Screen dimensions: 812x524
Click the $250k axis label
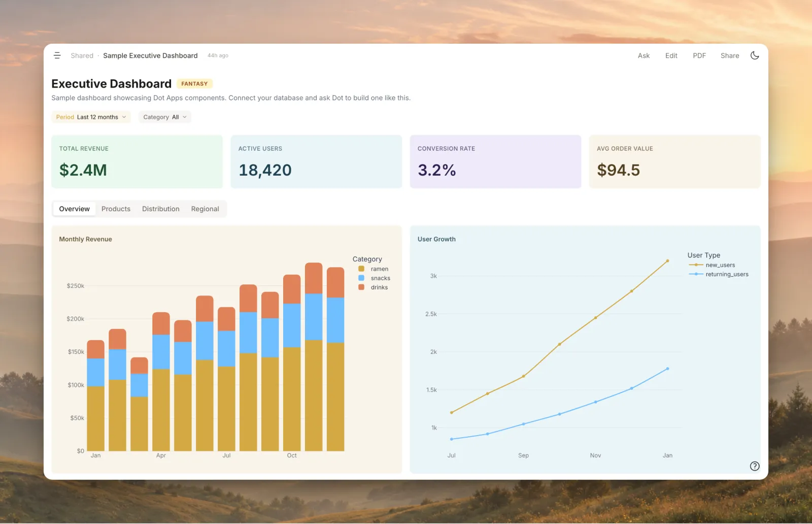coord(76,286)
